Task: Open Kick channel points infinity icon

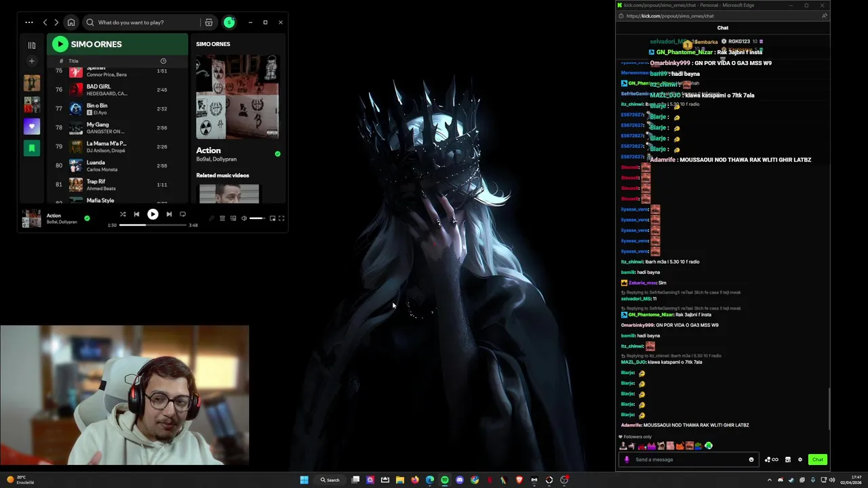Action: coord(771,460)
